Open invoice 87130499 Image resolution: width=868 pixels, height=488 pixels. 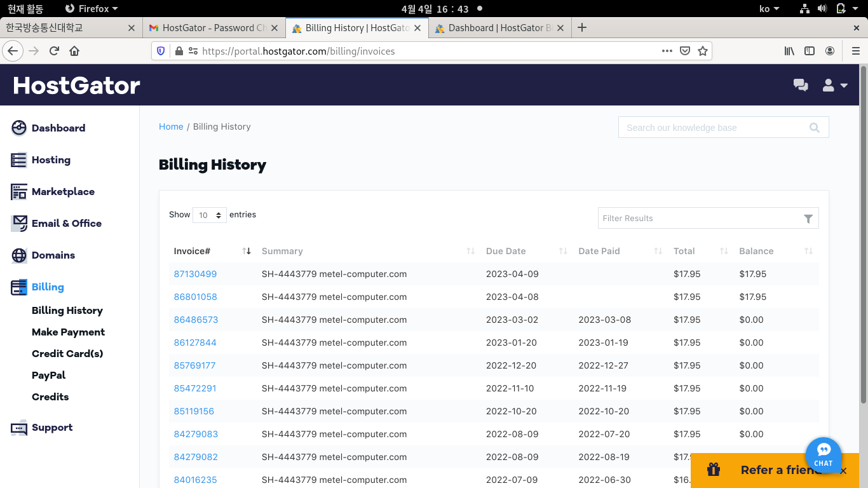pyautogui.click(x=195, y=274)
